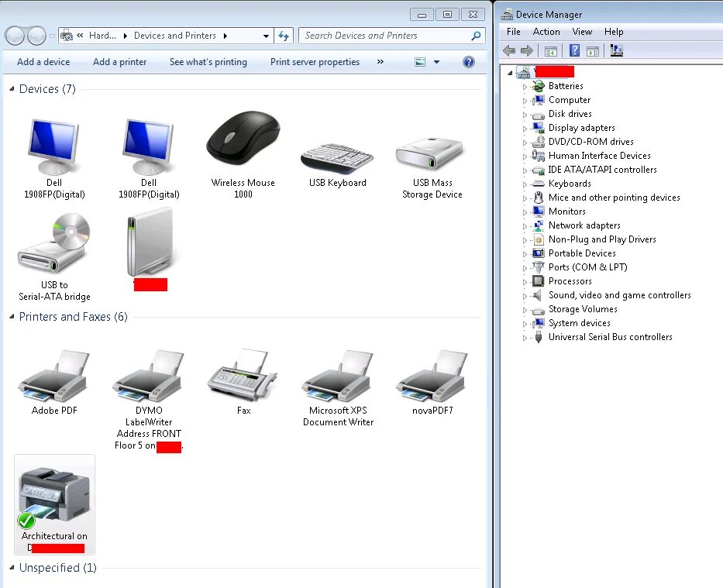This screenshot has height=588, width=723.
Task: Collapse the computer root node in Device Manager
Action: pos(510,72)
